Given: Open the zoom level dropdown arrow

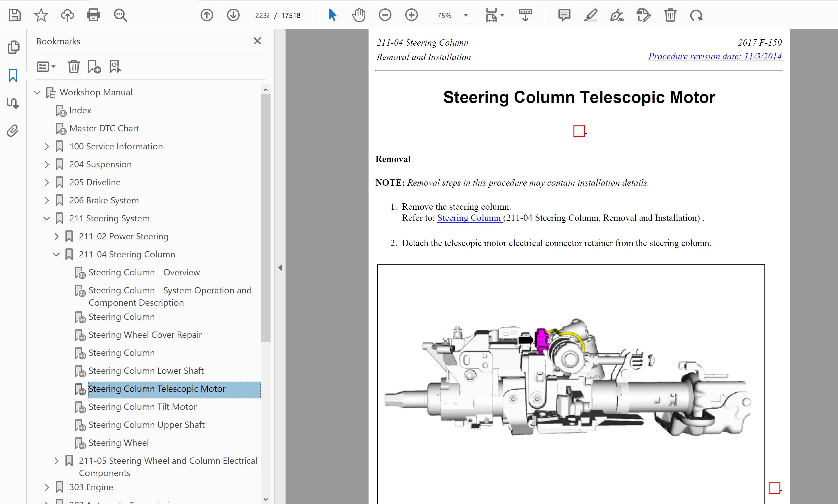Looking at the screenshot, I should coord(466,15).
